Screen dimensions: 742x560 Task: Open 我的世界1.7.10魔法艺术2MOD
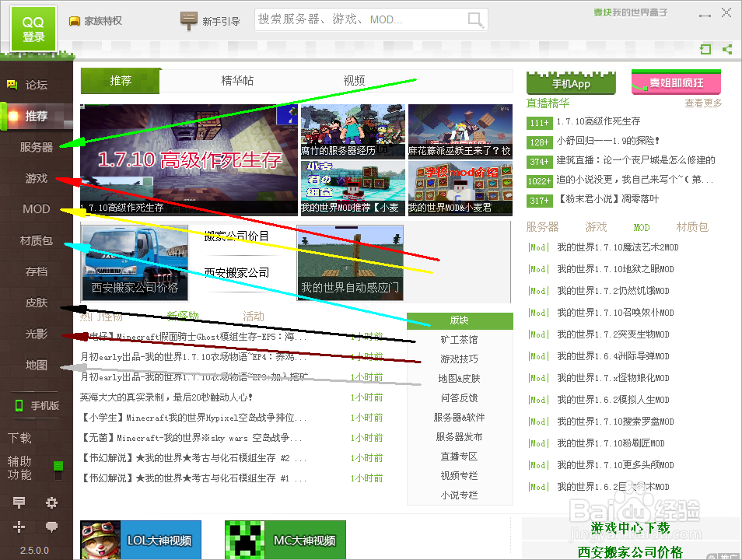(618, 247)
